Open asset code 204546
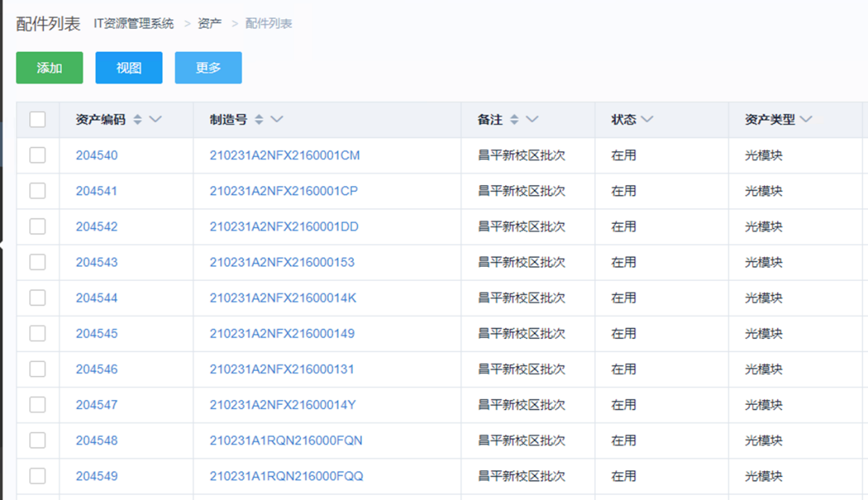Viewport: 868px width, 500px height. [x=96, y=369]
